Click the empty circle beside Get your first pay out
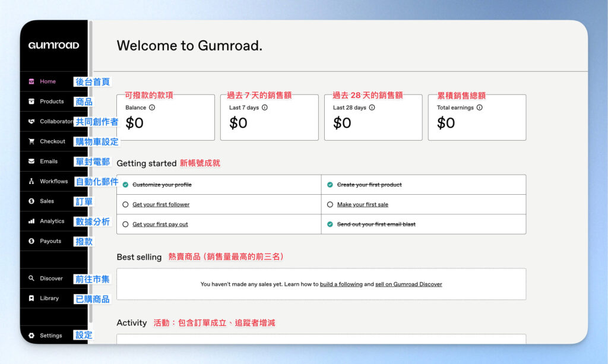This screenshot has height=364, width=608. click(125, 224)
